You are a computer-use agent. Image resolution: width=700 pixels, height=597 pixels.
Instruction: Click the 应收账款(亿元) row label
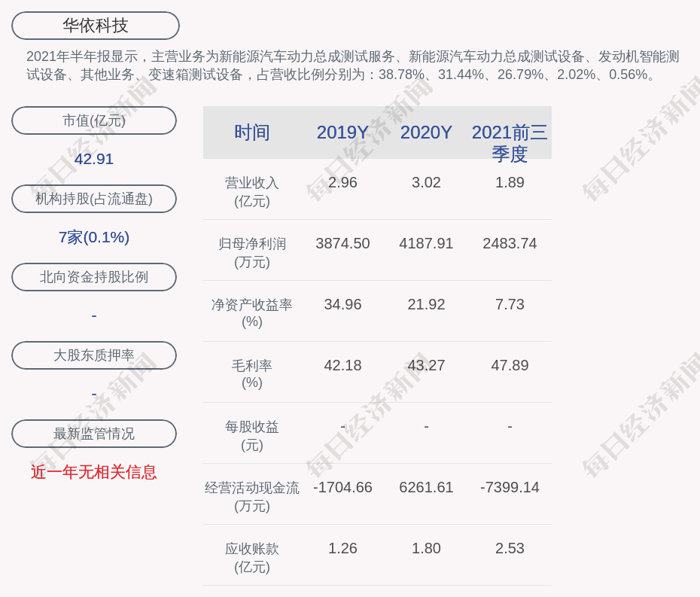click(x=252, y=558)
